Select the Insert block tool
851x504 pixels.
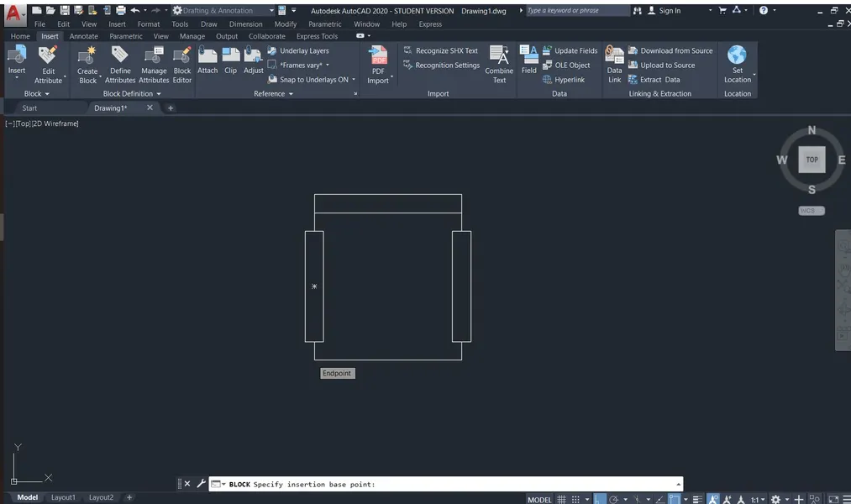coord(16,60)
